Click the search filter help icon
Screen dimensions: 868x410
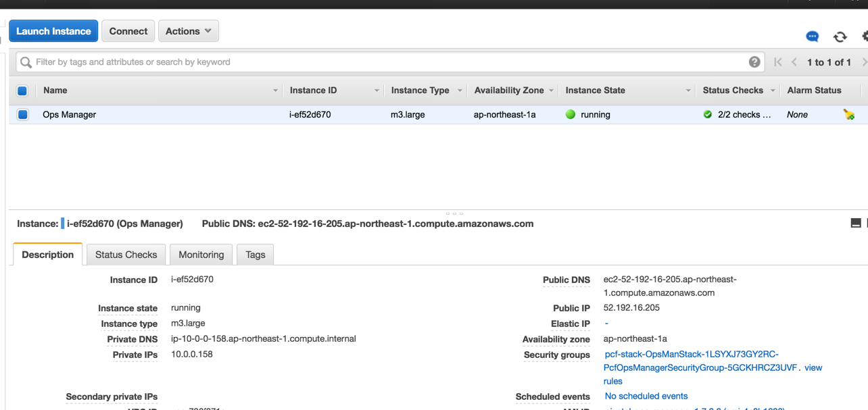tap(754, 62)
